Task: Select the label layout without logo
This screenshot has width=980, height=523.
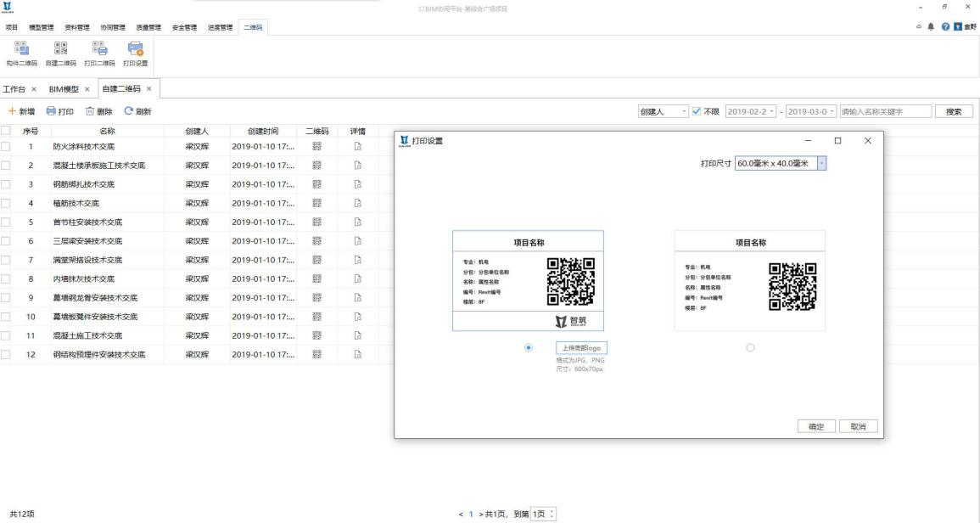Action: point(750,348)
